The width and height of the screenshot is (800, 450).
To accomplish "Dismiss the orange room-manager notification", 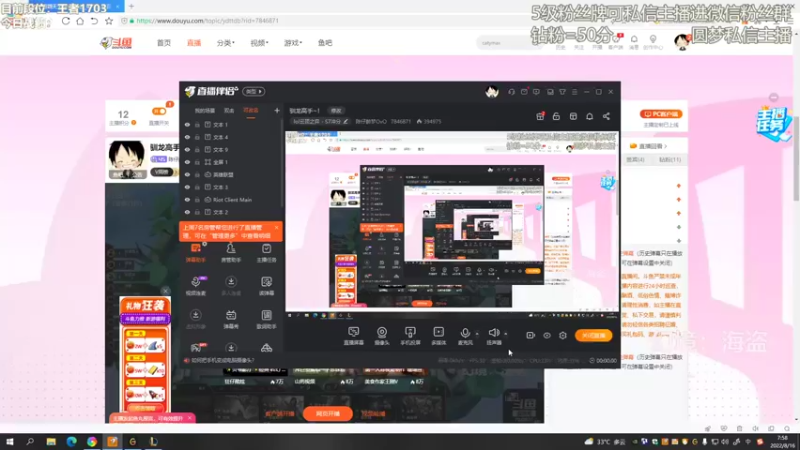I will [x=277, y=228].
